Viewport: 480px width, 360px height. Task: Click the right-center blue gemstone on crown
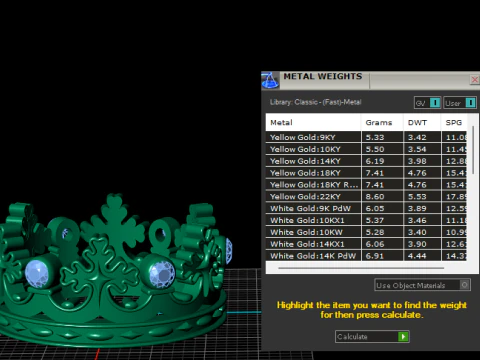pyautogui.click(x=162, y=274)
